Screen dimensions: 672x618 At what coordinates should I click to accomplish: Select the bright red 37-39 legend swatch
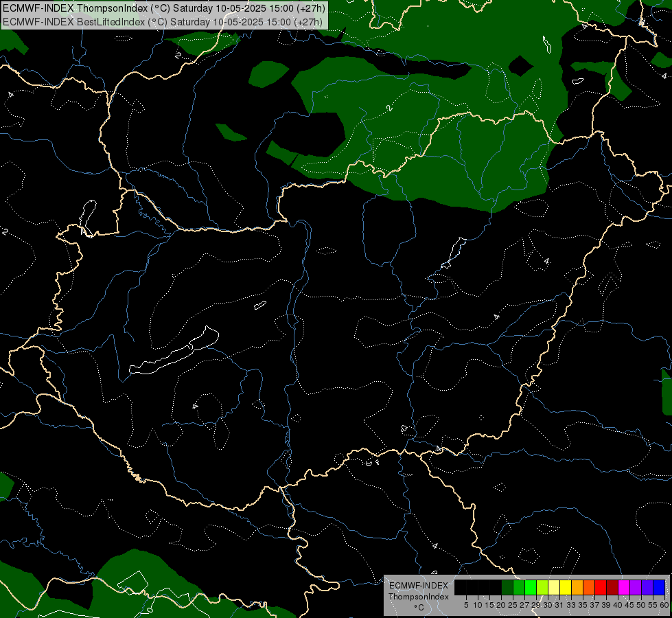point(601,587)
